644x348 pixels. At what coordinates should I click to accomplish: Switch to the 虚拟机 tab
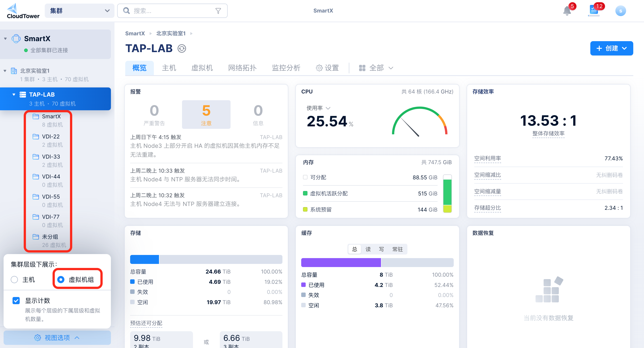[x=202, y=68]
